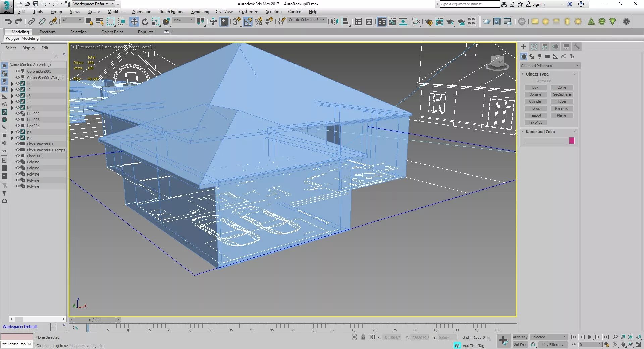The width and height of the screenshot is (644, 349).
Task: Activate the Select and Scale tool
Action: (156, 22)
